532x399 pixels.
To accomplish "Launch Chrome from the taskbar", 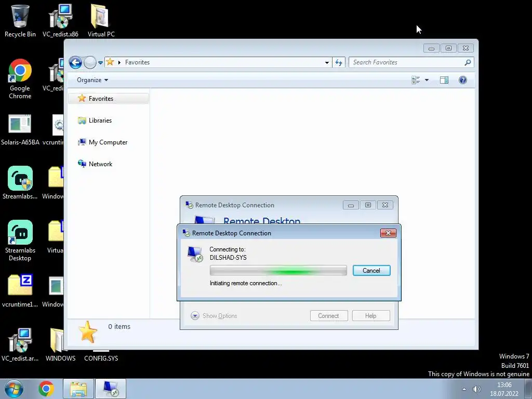I will 46,389.
